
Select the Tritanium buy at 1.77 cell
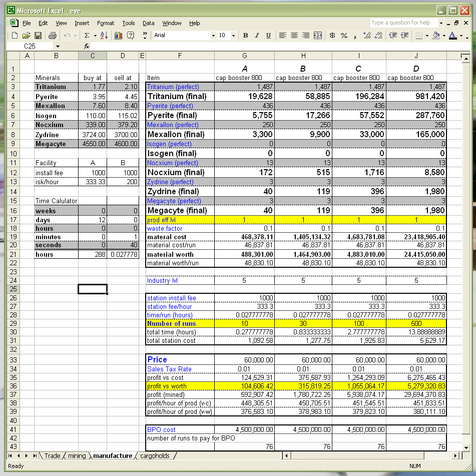coord(93,87)
